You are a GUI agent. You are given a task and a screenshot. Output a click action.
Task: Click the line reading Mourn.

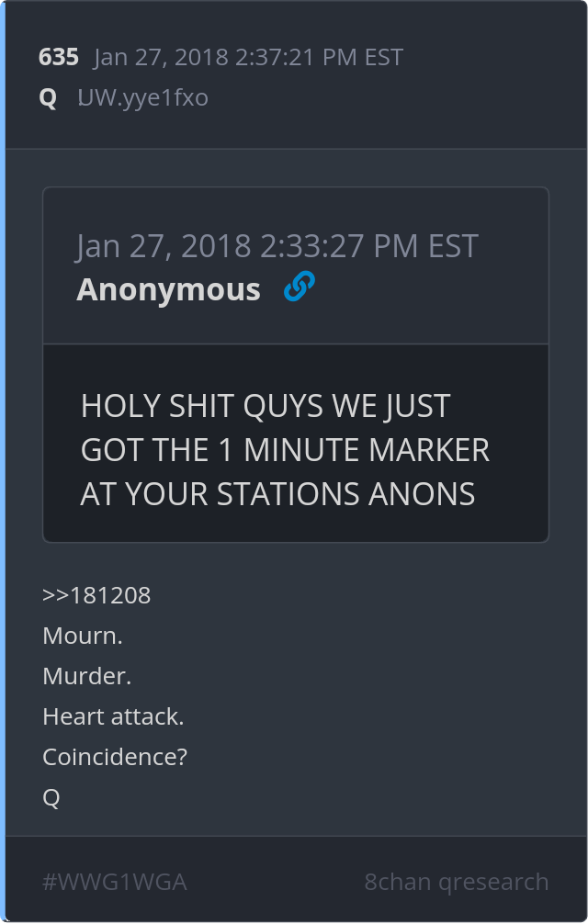coord(83,636)
